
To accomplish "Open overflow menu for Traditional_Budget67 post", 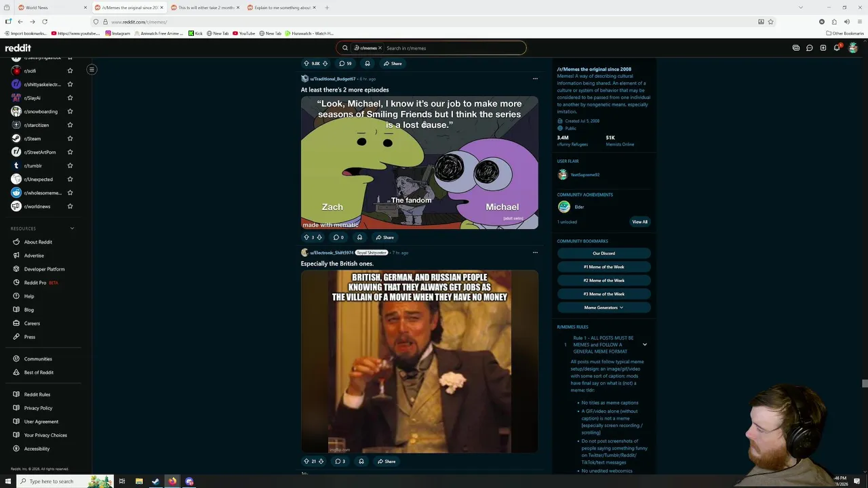I will [535, 79].
